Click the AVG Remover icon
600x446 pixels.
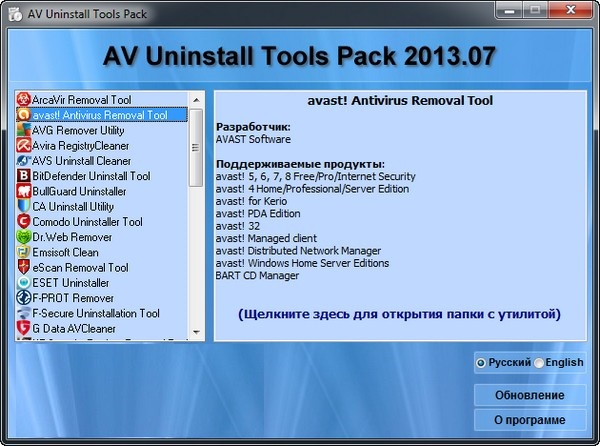23,130
